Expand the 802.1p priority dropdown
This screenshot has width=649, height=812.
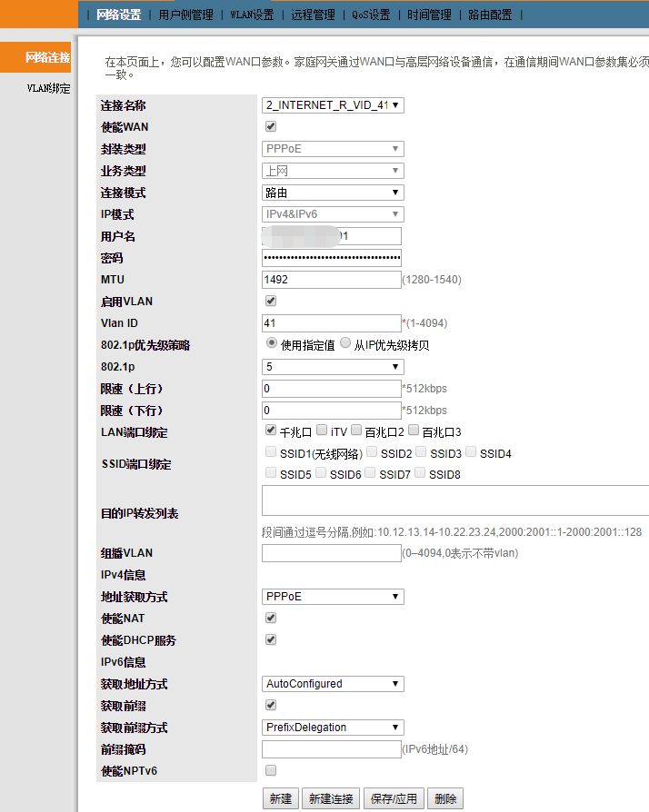[x=333, y=367]
